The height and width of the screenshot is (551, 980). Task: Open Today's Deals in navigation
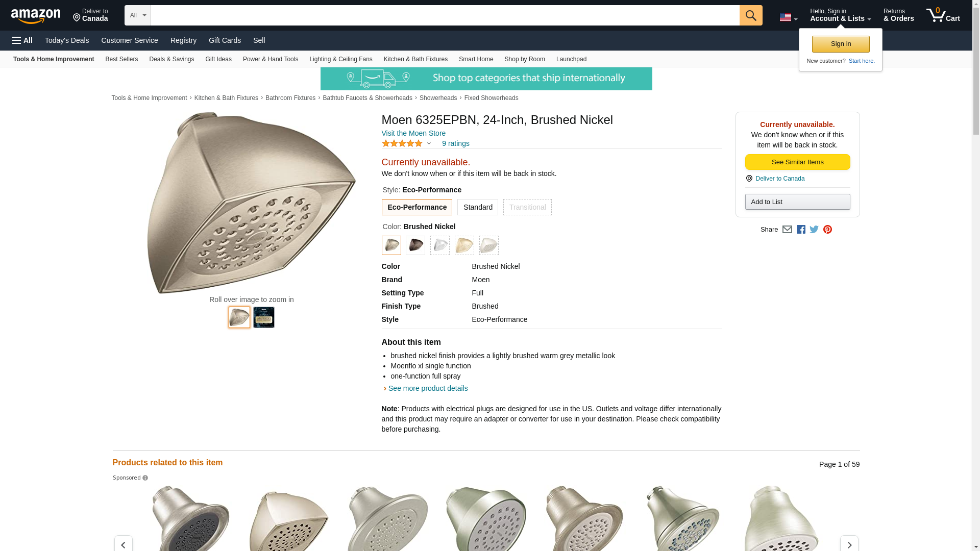point(67,40)
